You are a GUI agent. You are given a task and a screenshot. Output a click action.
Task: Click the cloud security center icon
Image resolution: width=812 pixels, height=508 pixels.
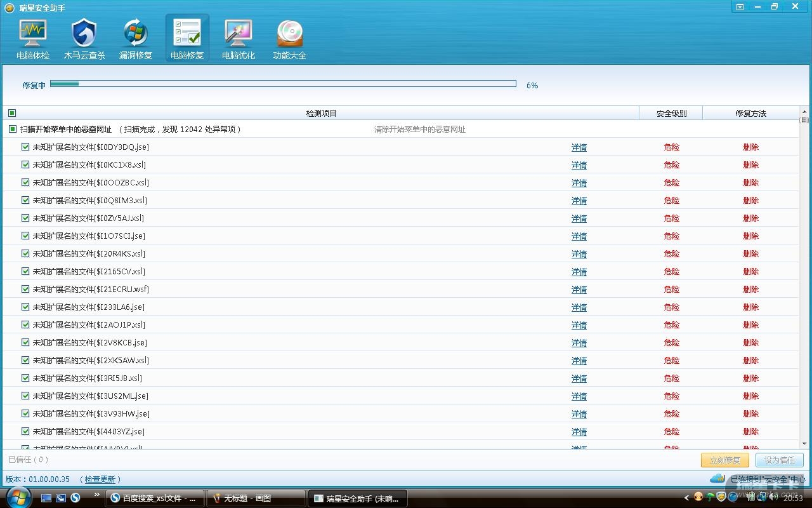pyautogui.click(x=717, y=478)
